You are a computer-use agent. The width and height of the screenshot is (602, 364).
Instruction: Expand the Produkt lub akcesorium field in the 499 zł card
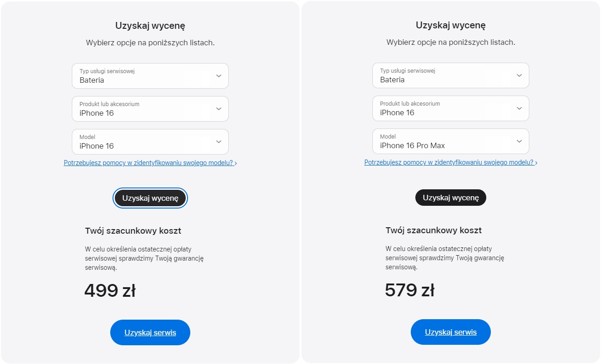point(142,109)
